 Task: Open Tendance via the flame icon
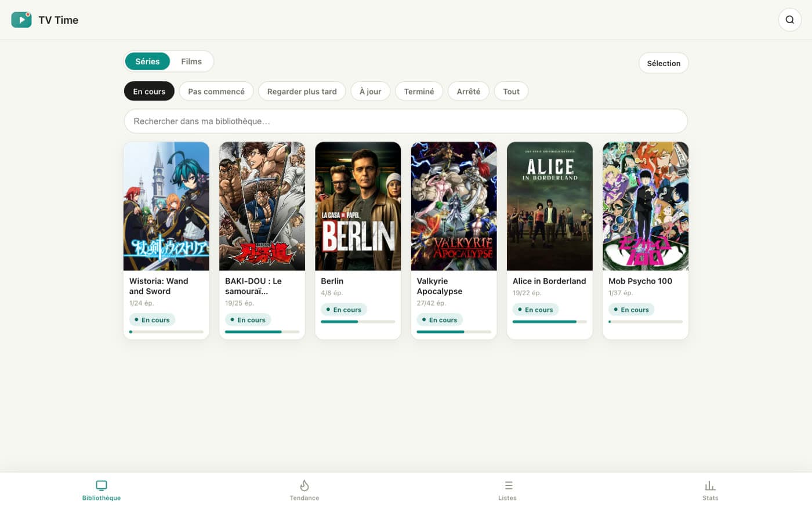304,485
